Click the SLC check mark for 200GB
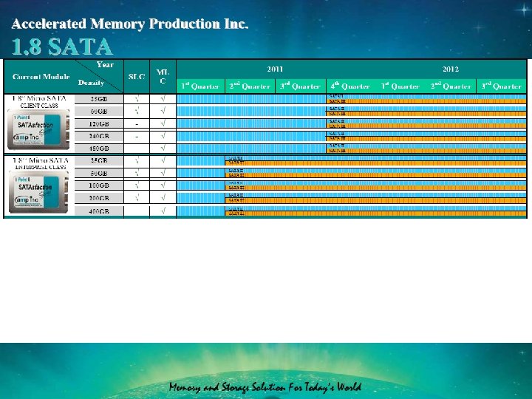Viewport: 532px width, 399px height. coord(137,197)
